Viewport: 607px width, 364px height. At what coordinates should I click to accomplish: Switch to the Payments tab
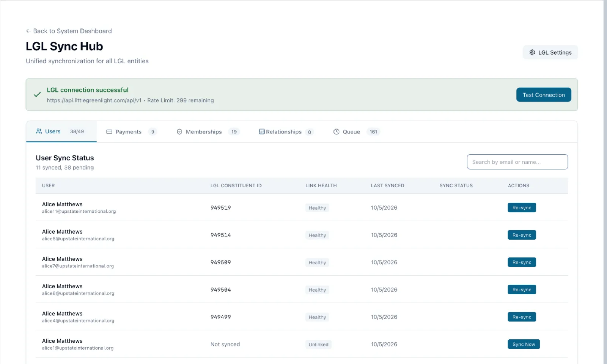(x=131, y=132)
